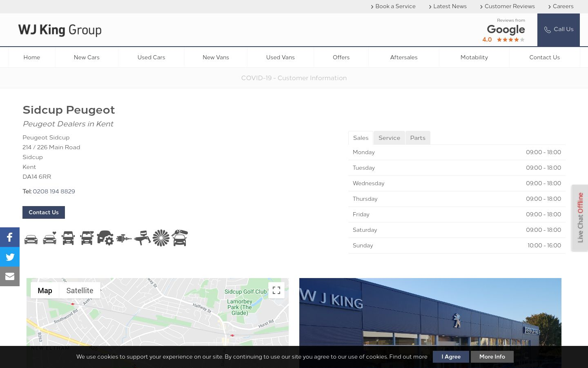This screenshot has height=368, width=588.
Task: Click the Book a Service link
Action: (393, 6)
